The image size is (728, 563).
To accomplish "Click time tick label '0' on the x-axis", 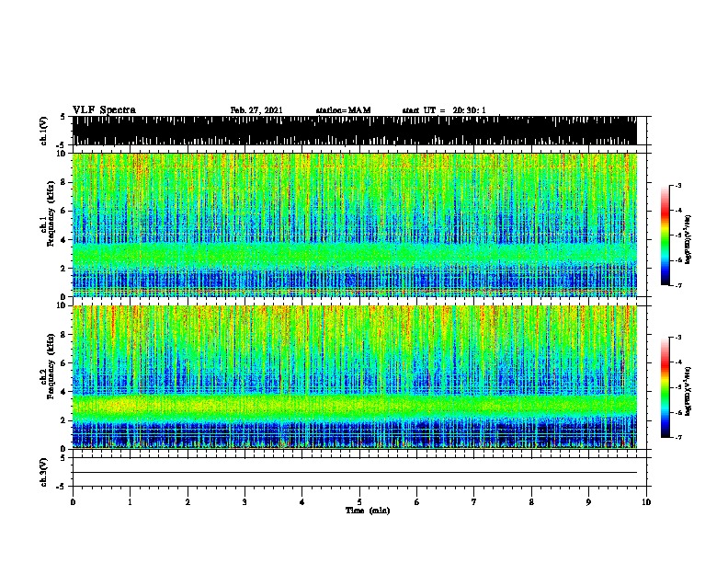I will (73, 502).
